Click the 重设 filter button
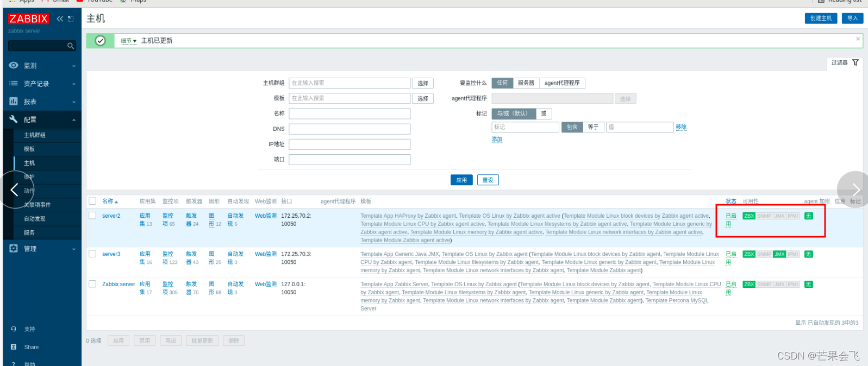Viewport: 868px width, 366px height. (488, 180)
